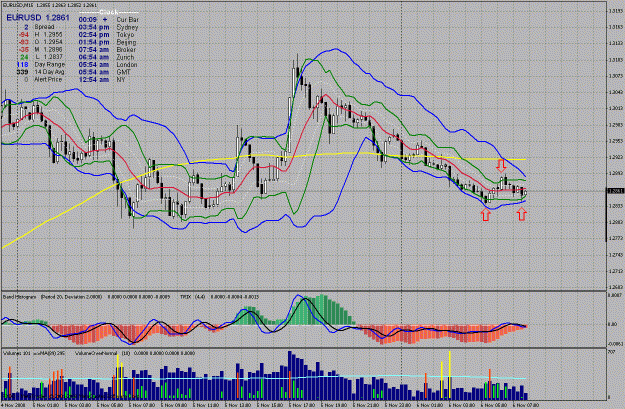Click the 00:09 current bar countdown
The width and height of the screenshot is (625, 409).
pos(88,19)
